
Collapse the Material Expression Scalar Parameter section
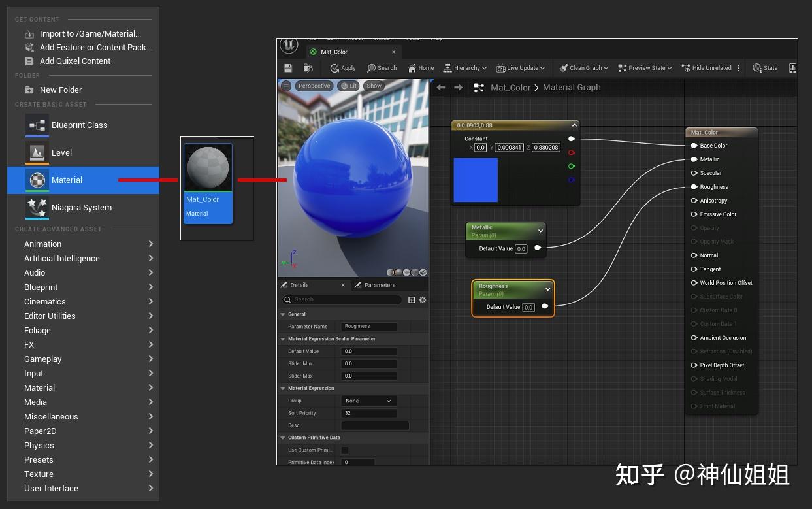282,338
